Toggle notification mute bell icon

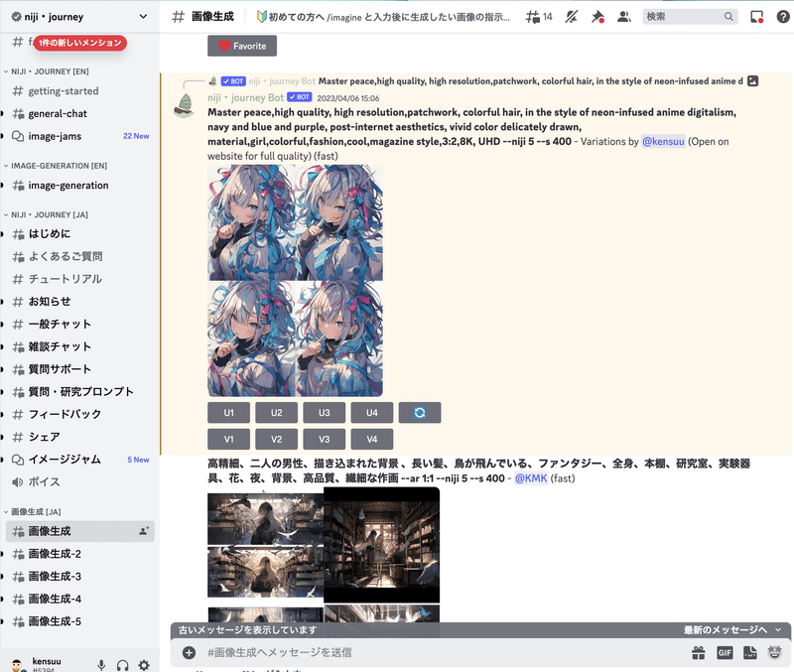coord(572,17)
